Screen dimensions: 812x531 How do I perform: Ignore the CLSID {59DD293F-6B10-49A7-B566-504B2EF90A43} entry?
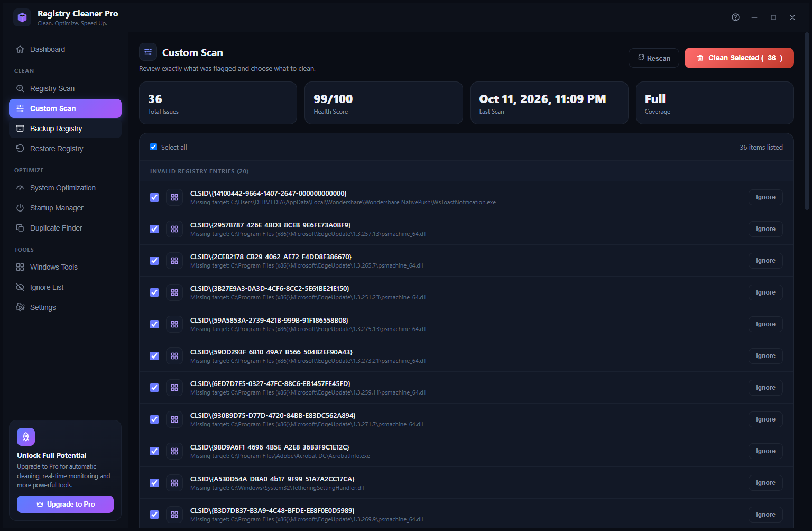pos(765,356)
